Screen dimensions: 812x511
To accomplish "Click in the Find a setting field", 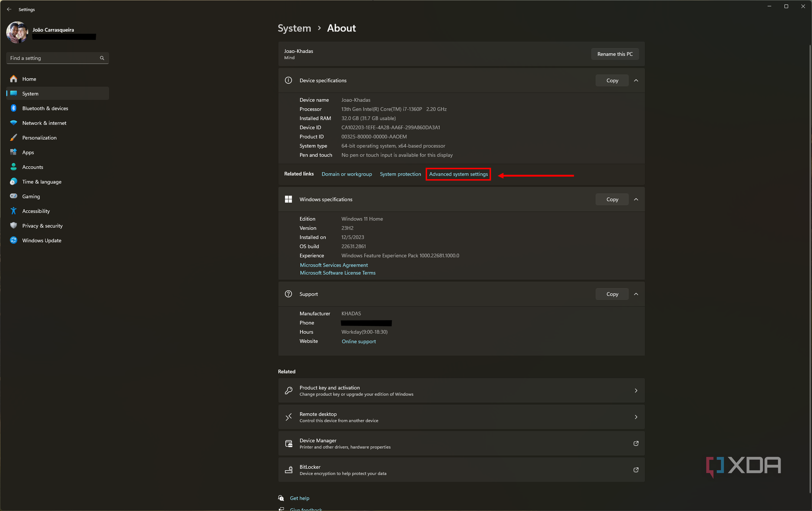I will pyautogui.click(x=53, y=58).
